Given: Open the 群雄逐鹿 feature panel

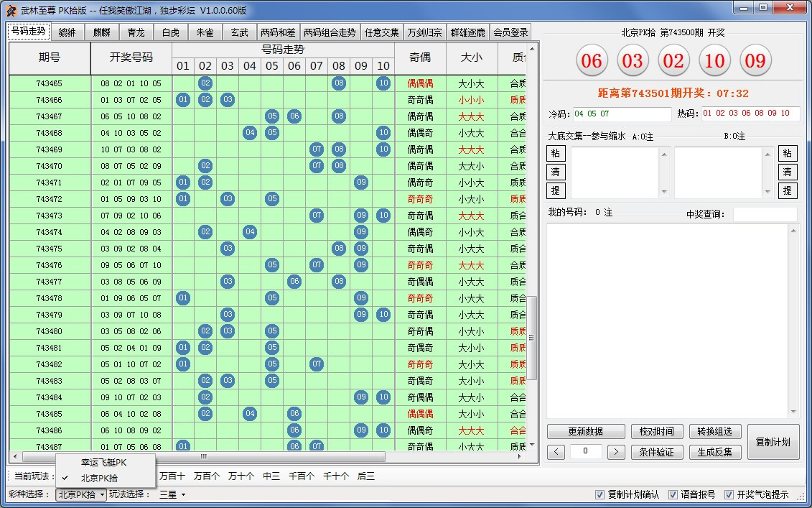Looking at the screenshot, I should (x=467, y=32).
